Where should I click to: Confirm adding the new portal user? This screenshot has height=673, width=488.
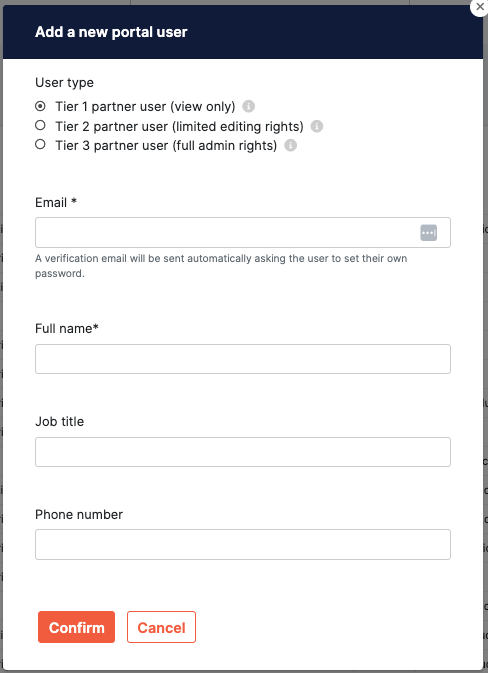[76, 627]
